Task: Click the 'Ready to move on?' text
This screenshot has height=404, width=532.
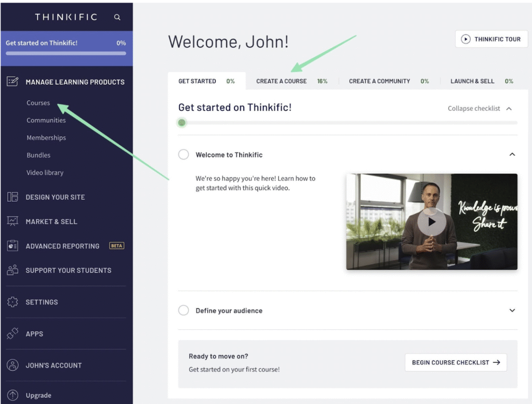Action: pyautogui.click(x=219, y=356)
